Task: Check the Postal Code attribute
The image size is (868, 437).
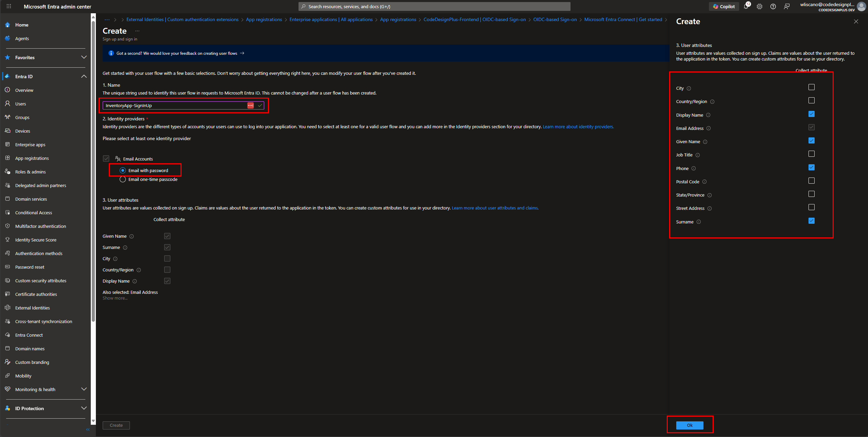Action: tap(812, 181)
